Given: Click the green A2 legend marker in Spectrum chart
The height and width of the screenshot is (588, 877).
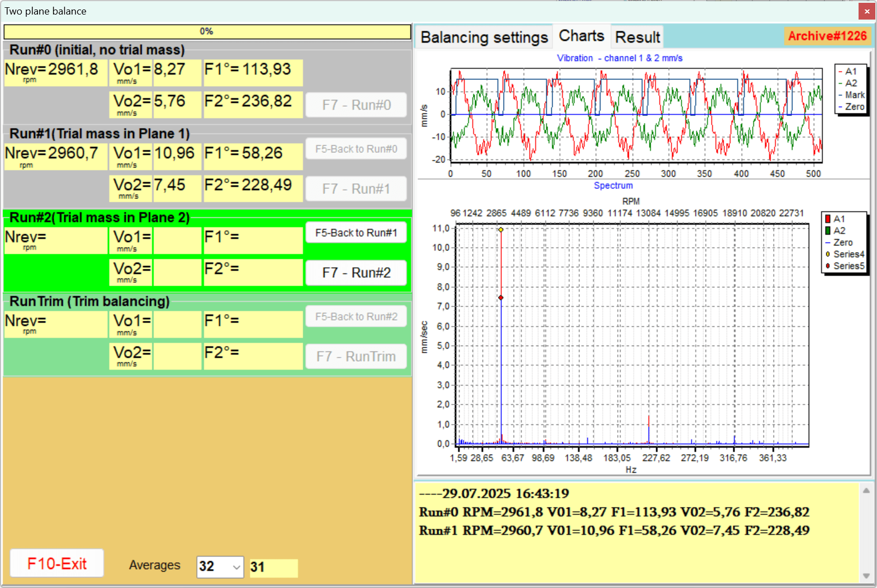Looking at the screenshot, I should (828, 231).
